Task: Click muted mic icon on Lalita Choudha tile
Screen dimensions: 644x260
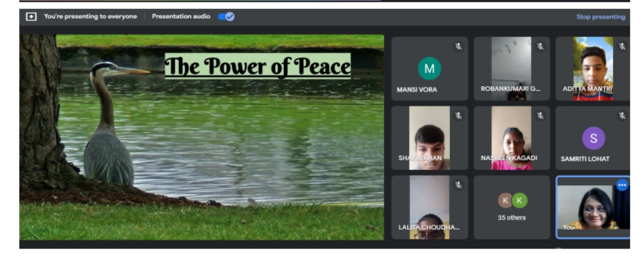Action: [458, 185]
